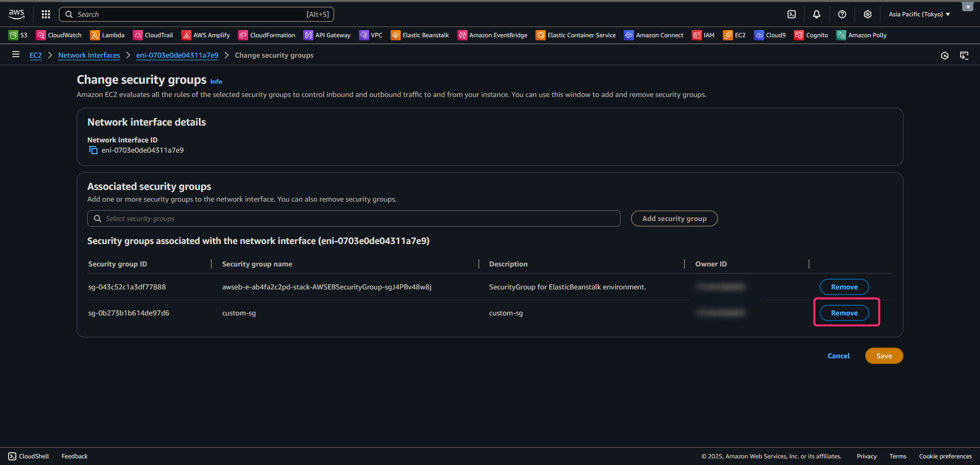Open the Elastic Container Service bookmark

click(576, 35)
